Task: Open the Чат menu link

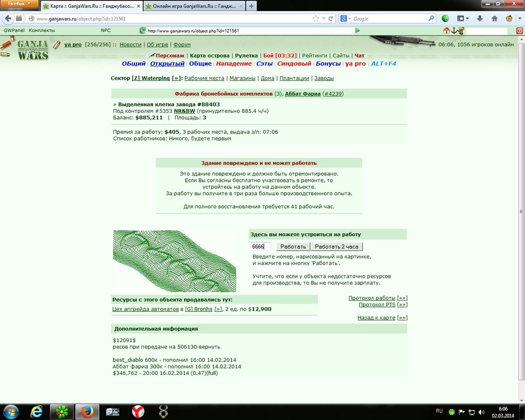Action: 359,55
